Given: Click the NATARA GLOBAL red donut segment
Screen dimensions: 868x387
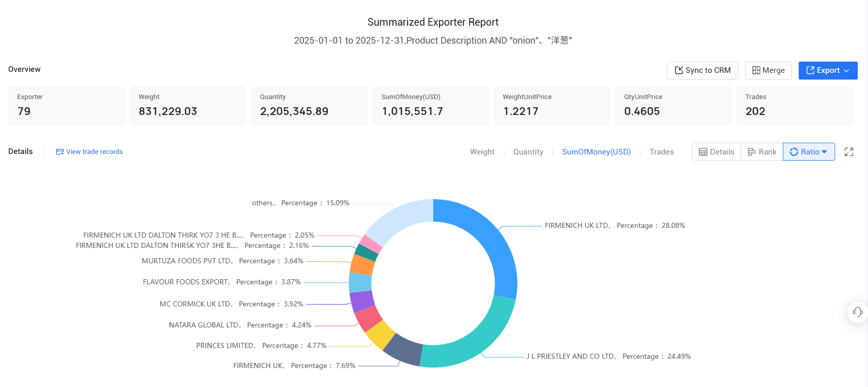Looking at the screenshot, I should [x=369, y=318].
